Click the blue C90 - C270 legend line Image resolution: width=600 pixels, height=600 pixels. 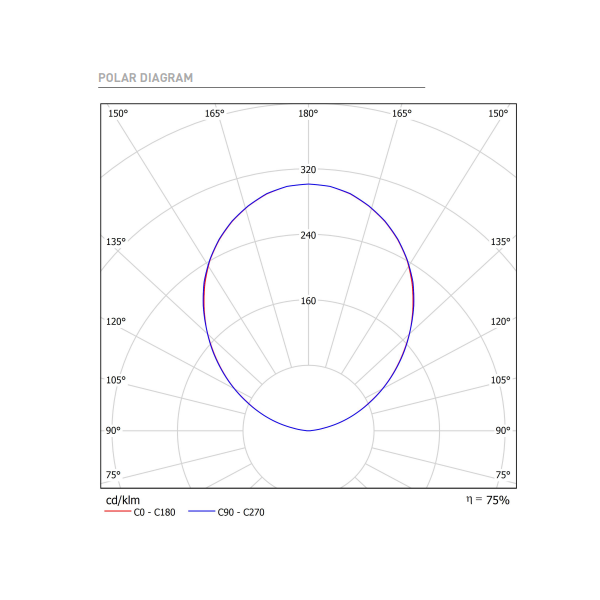click(202, 511)
